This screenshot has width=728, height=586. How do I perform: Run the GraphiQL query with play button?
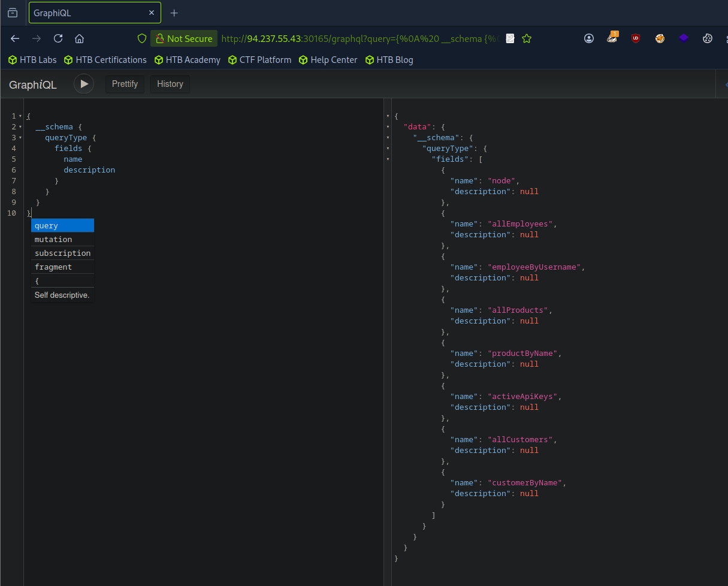pos(84,84)
